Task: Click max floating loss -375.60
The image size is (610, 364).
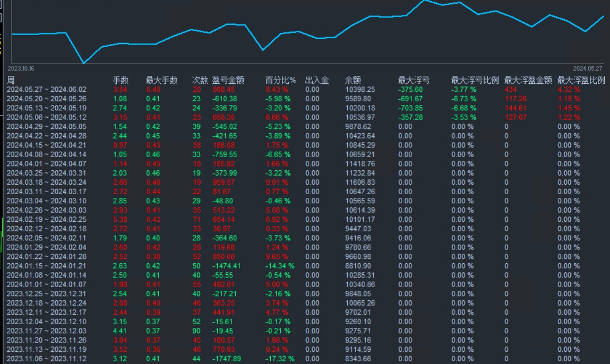Action: 410,90
